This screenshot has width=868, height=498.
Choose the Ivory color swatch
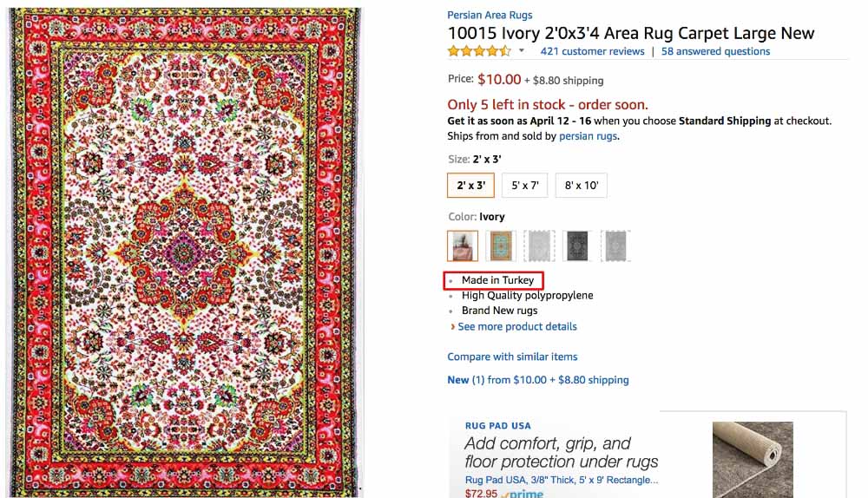(x=463, y=246)
